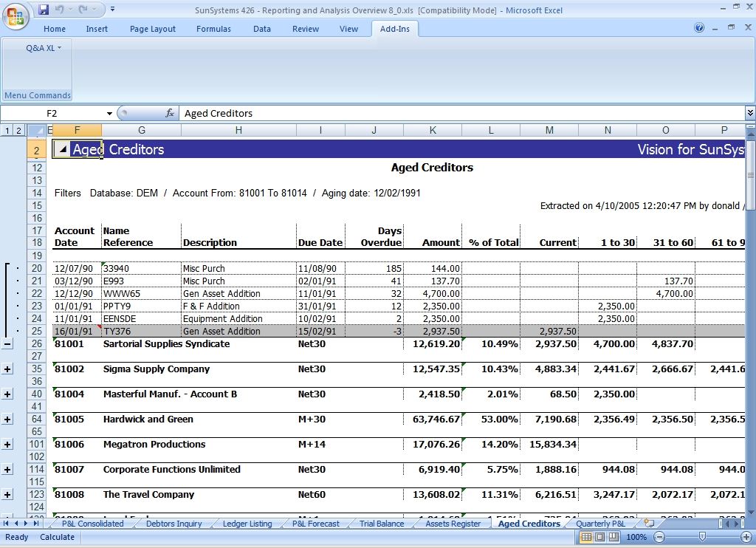Open the Office Button menu
756x548 pixels.
click(16, 16)
